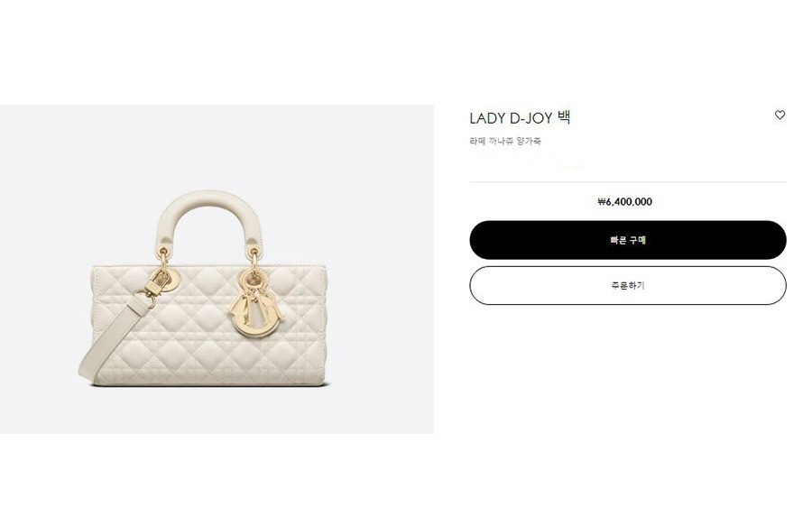Viewport: 812px width, 516px height.
Task: Click the 라떼 까나쥬 양가죽 description text
Action: click(x=505, y=141)
